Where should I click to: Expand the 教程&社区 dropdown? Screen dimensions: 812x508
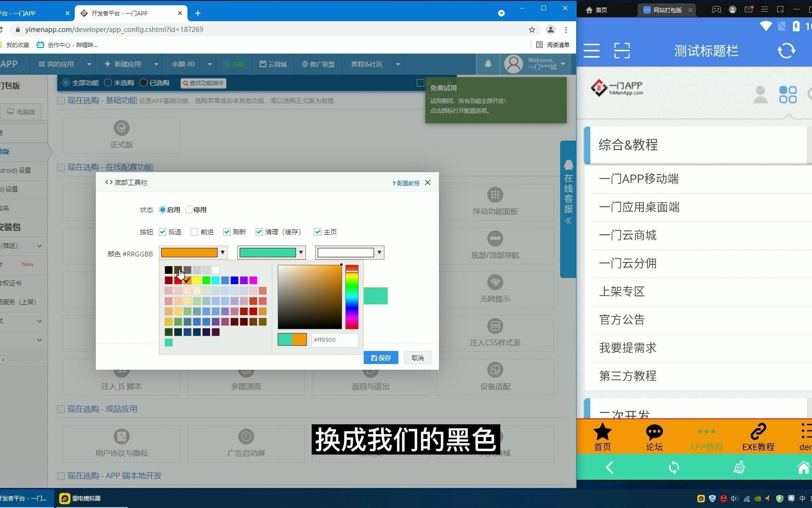coord(398,64)
